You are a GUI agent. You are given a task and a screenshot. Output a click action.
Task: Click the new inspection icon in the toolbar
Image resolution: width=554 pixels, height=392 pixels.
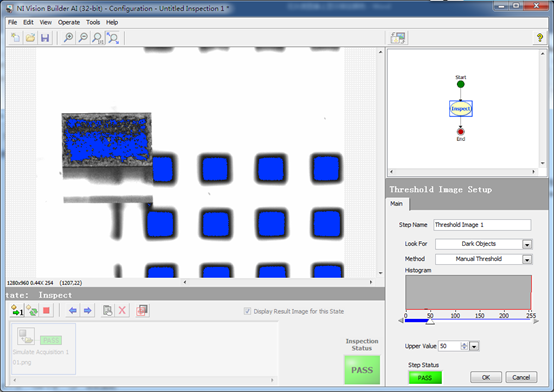coord(15,38)
